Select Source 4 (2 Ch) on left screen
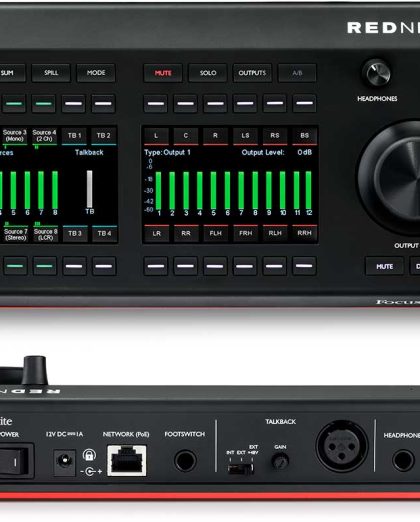 coord(44,136)
